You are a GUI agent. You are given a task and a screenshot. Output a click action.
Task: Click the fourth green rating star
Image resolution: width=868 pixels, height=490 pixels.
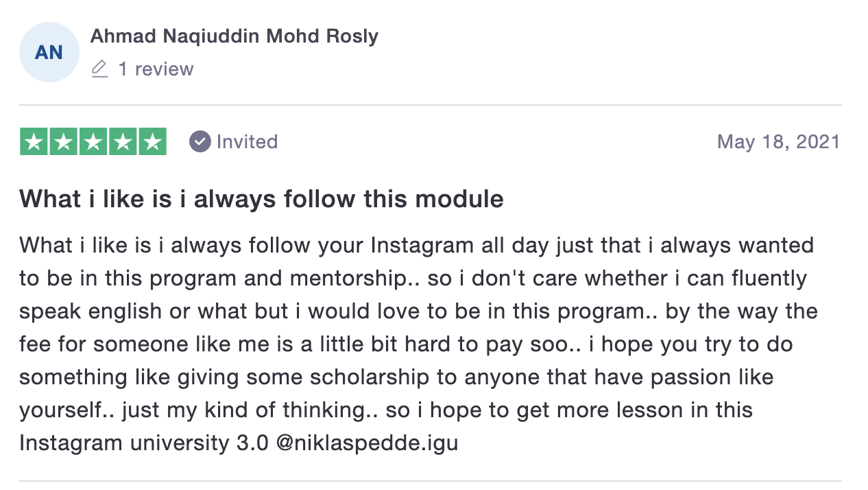(x=123, y=142)
